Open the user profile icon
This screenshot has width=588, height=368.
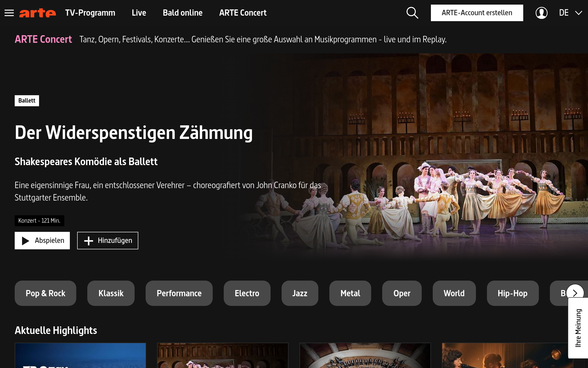541,13
